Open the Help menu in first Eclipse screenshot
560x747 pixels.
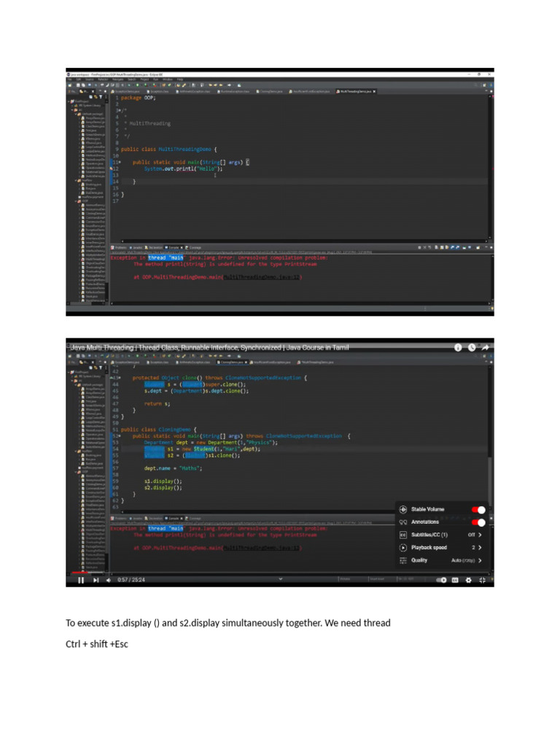(180, 80)
